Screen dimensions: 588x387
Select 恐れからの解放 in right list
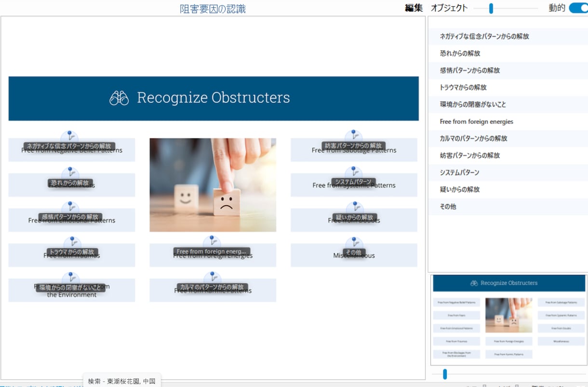click(x=508, y=53)
